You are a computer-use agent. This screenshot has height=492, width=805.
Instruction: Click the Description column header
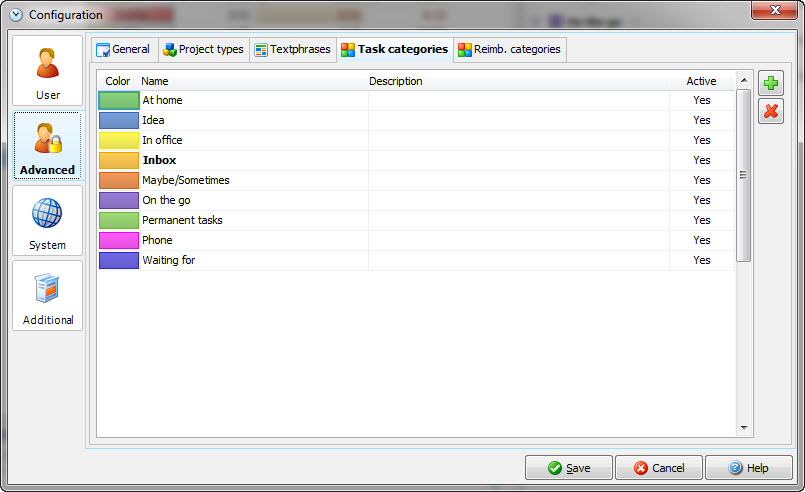396,81
